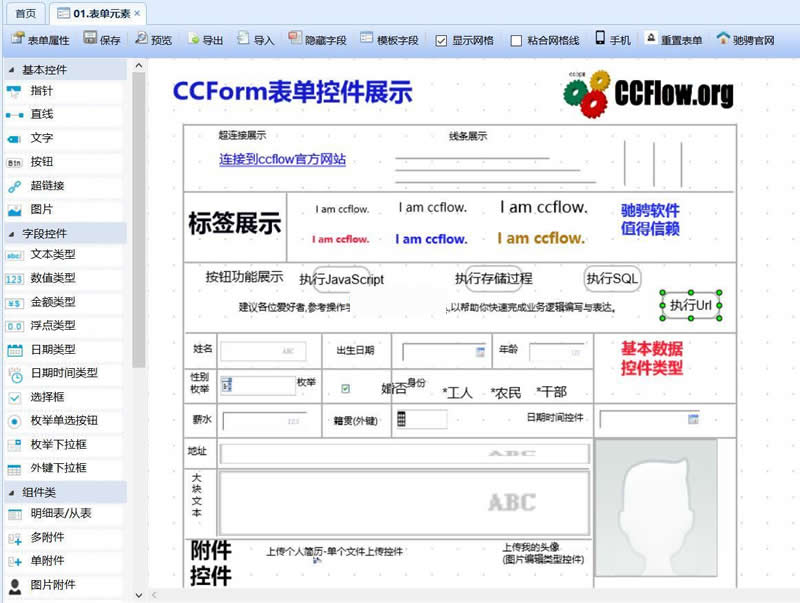
Task: Select the 日期类型 date field control
Action: point(50,352)
